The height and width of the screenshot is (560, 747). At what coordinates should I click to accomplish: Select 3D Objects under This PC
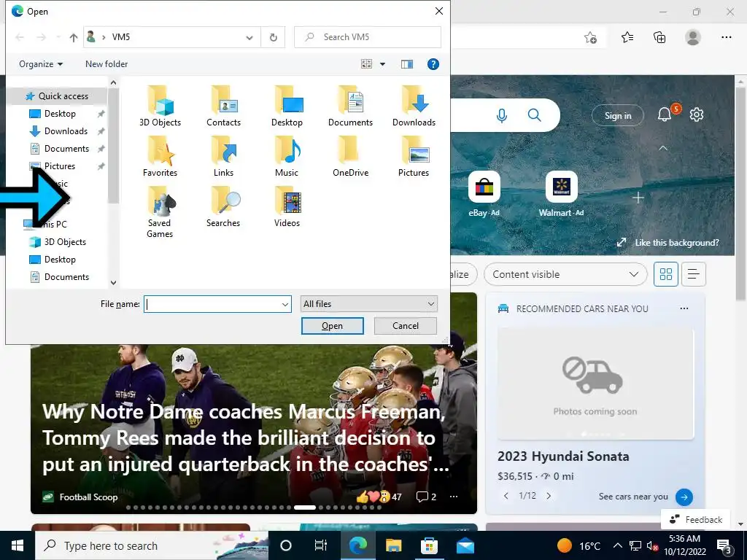coord(65,242)
